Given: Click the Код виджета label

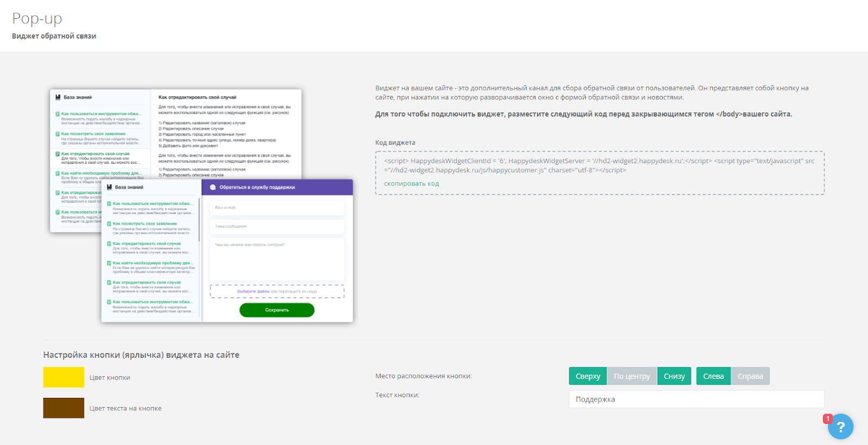Looking at the screenshot, I should coord(395,143).
